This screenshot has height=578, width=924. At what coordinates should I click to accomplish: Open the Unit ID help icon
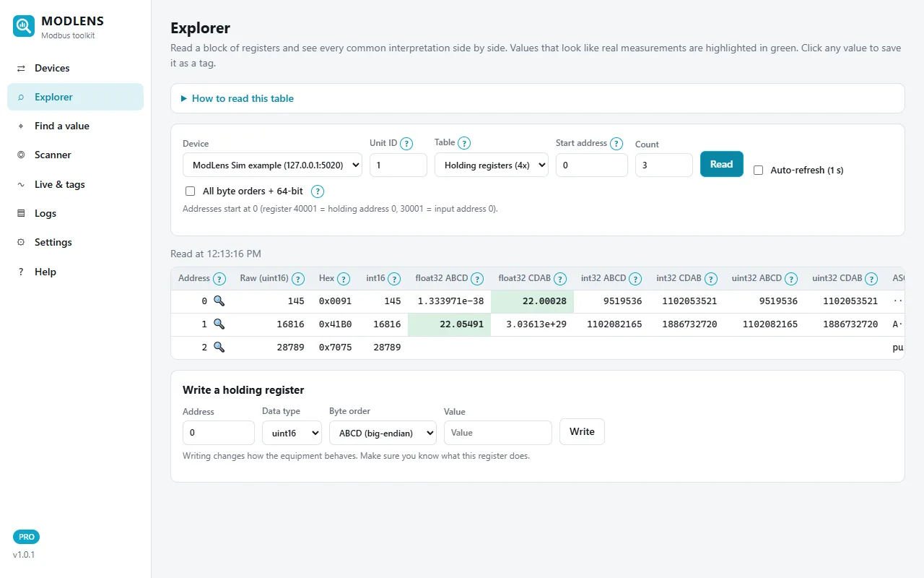click(406, 143)
